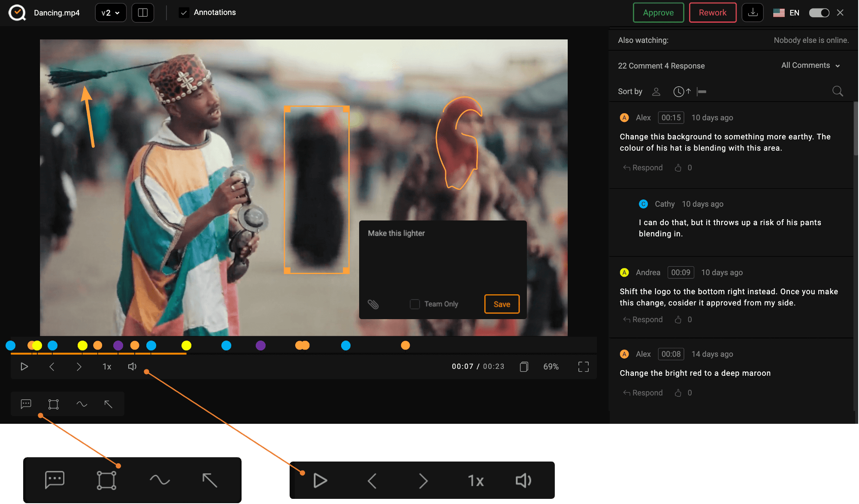This screenshot has width=859, height=504.
Task: Enter fullscreen mode
Action: tap(583, 367)
